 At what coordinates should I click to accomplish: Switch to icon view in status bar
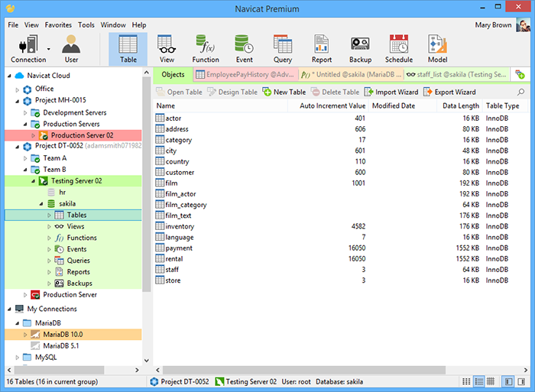[x=466, y=381]
